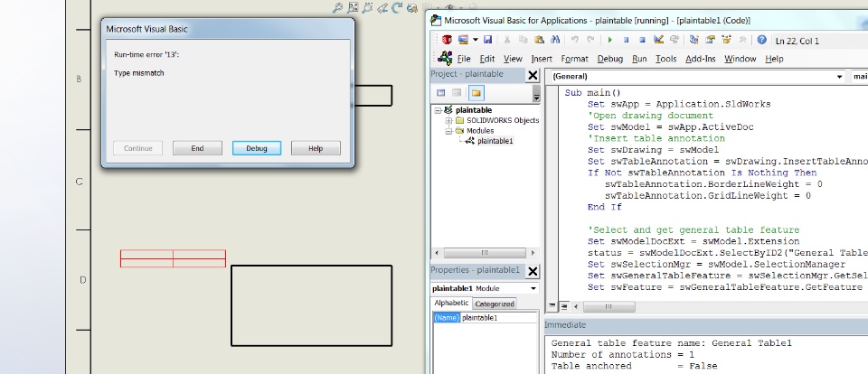Switch to the Alphabetic properties tab
The width and height of the screenshot is (868, 374).
tap(450, 304)
